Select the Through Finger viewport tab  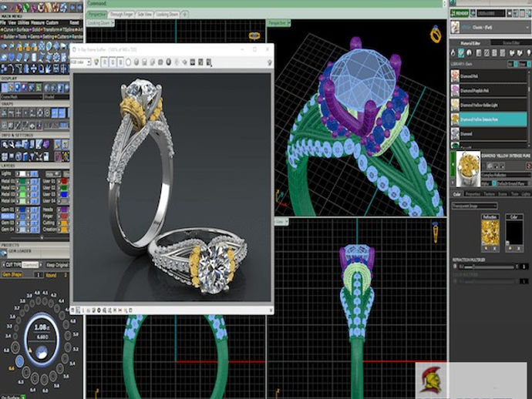click(122, 15)
